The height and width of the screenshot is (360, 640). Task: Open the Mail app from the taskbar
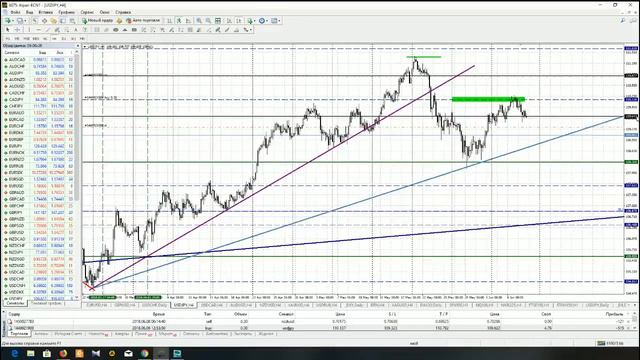click(128, 353)
